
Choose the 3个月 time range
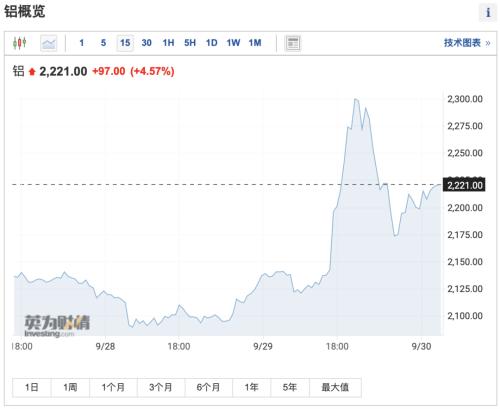[161, 387]
